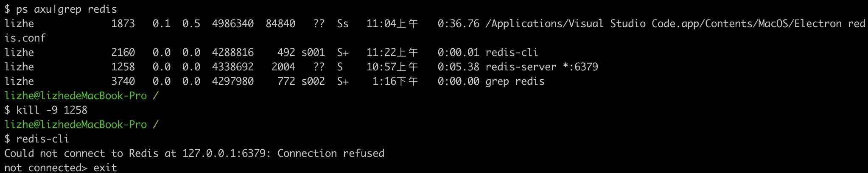Click the 'exit' text after the prompt

[x=105, y=168]
